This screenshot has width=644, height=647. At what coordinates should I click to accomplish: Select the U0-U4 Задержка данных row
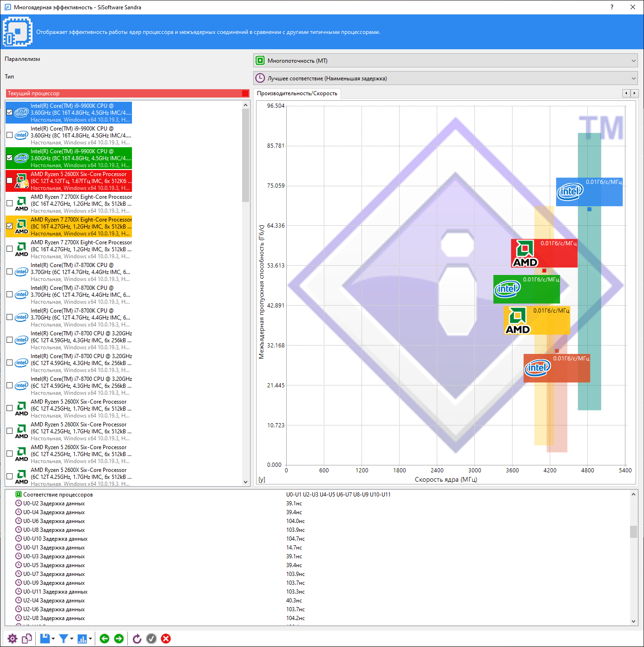tap(317, 512)
